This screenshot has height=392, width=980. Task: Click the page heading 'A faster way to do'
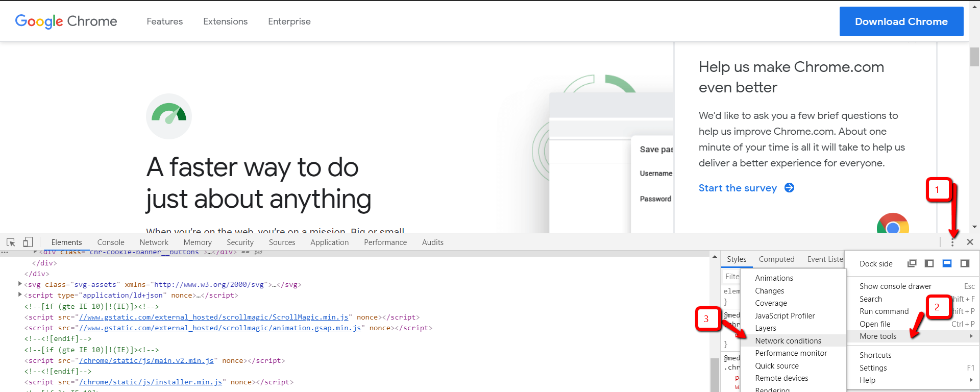tap(253, 167)
